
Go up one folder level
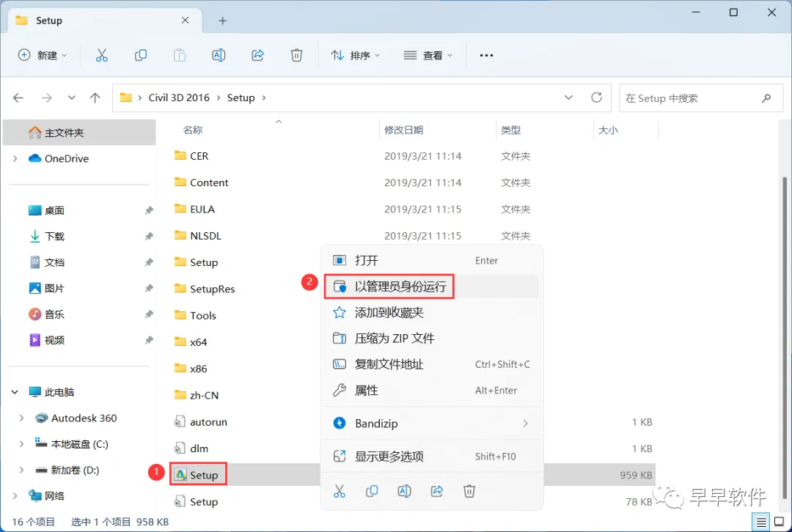coord(95,97)
